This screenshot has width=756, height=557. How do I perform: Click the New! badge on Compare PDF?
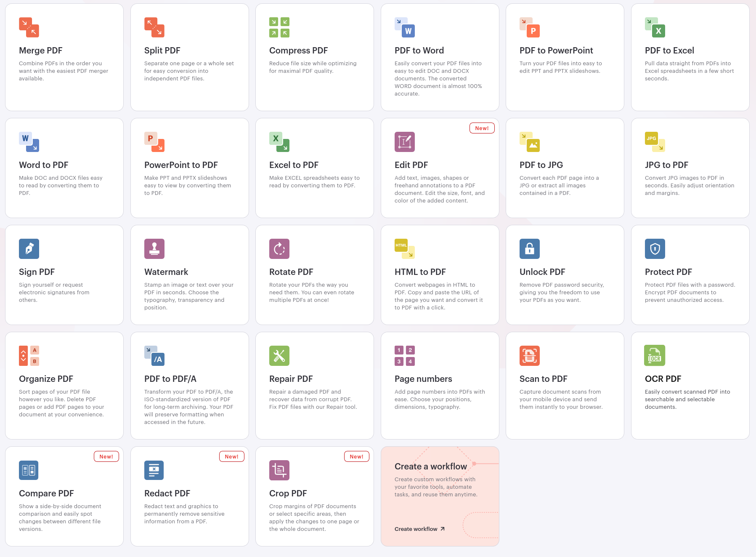pos(106,456)
